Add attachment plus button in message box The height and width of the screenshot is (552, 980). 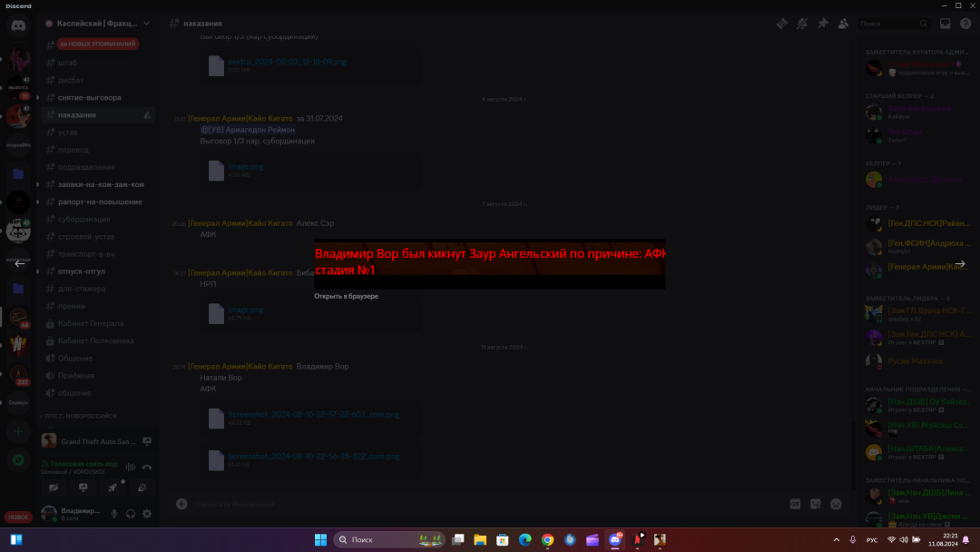tap(181, 504)
